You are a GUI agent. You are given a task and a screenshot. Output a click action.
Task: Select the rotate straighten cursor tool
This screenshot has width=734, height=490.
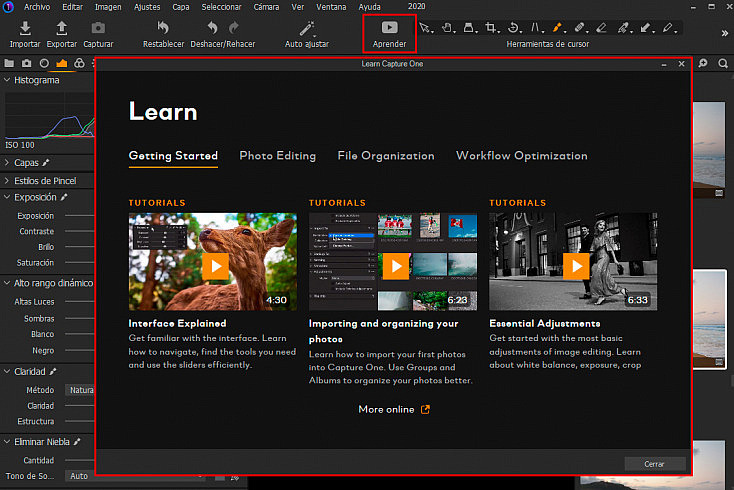point(514,28)
